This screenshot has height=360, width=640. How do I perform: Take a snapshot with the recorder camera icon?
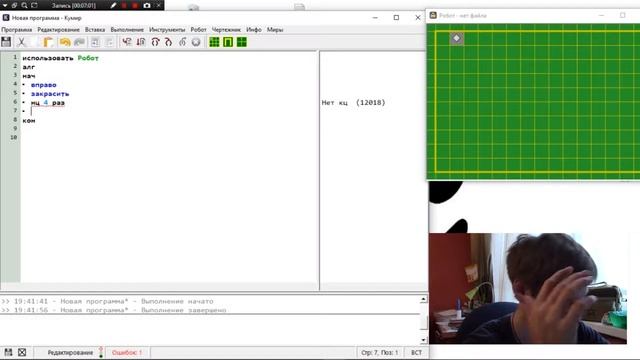point(147,5)
